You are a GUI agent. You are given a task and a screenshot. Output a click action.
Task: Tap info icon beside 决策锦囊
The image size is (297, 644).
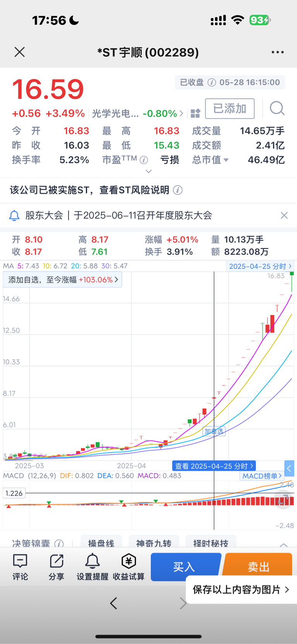tap(59, 544)
